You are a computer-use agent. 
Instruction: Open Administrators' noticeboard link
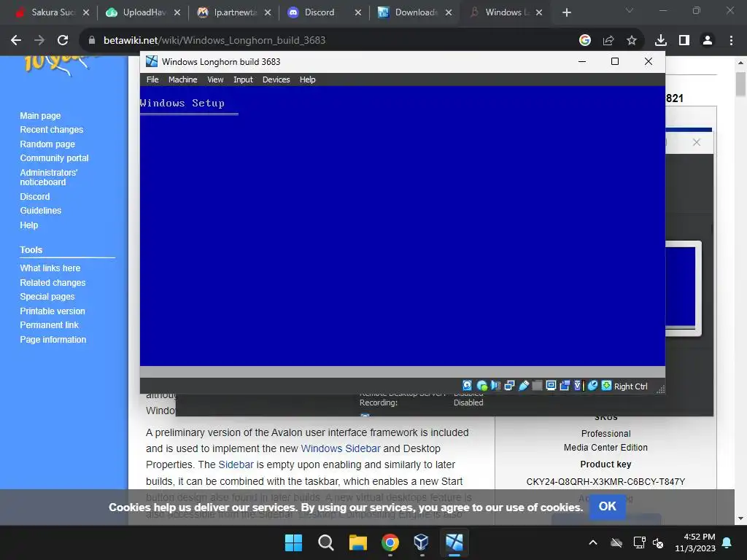48,177
